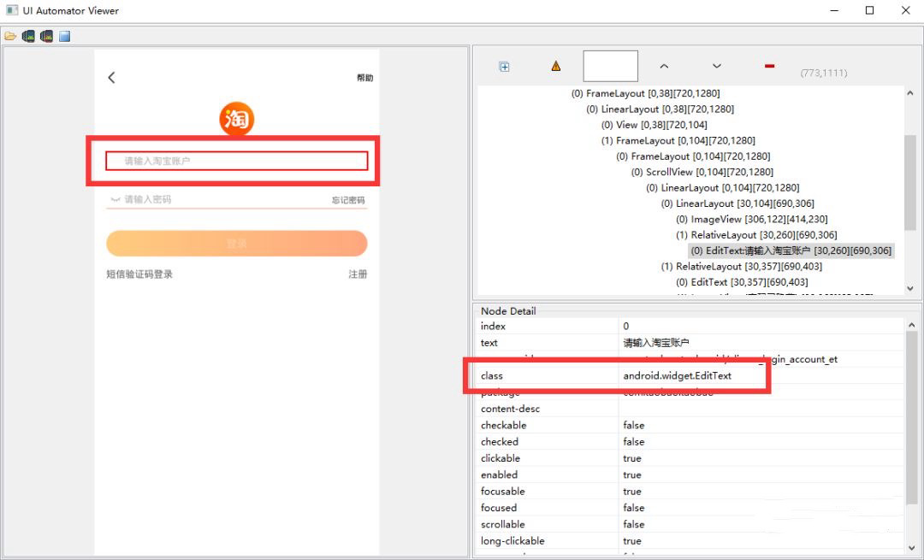Click the focused row false value
924x560 pixels.
pos(633,508)
